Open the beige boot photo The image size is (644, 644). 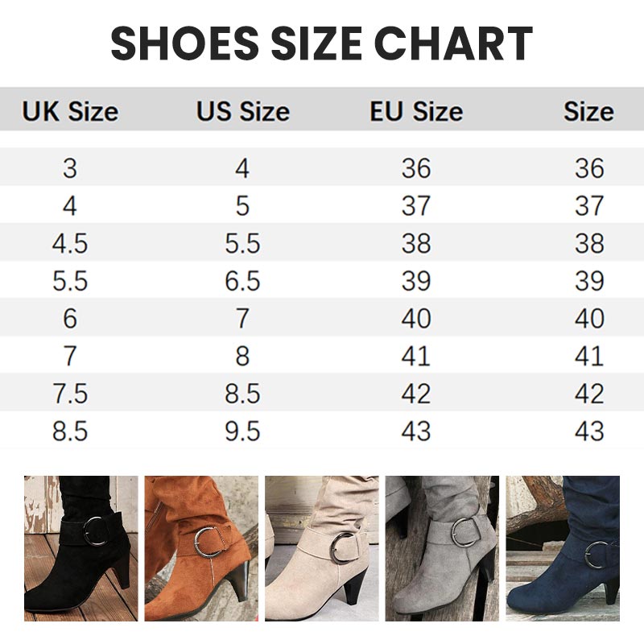(x=322, y=547)
